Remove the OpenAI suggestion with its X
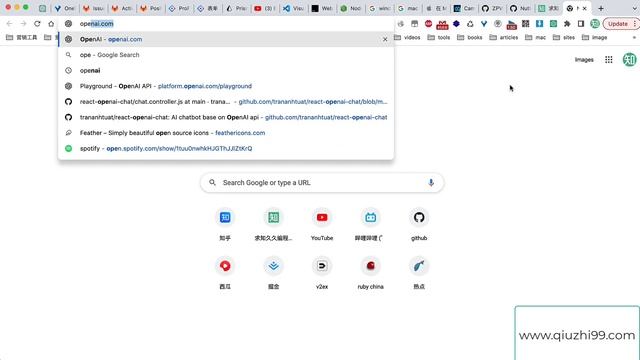 (x=385, y=39)
